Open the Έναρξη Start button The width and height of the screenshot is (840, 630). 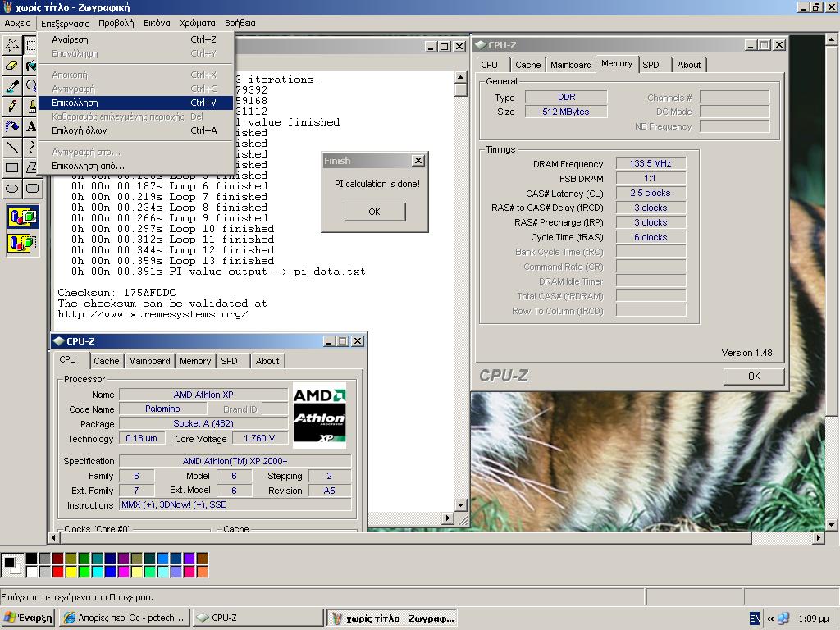pyautogui.click(x=28, y=618)
